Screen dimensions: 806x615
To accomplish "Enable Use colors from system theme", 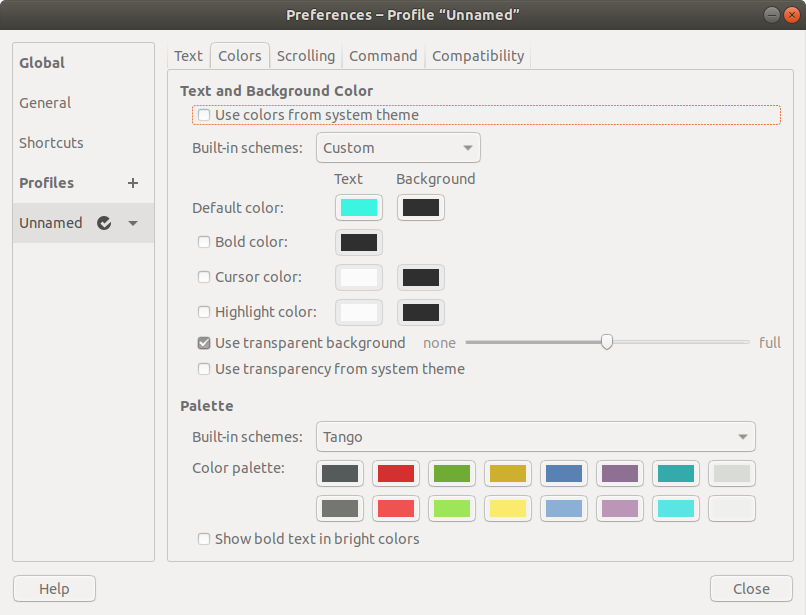I will coord(204,115).
